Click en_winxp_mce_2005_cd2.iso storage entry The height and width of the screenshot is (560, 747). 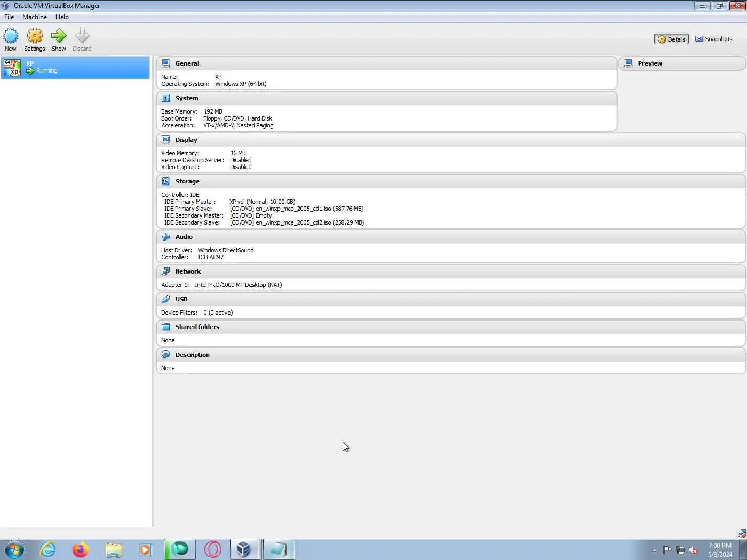point(297,222)
